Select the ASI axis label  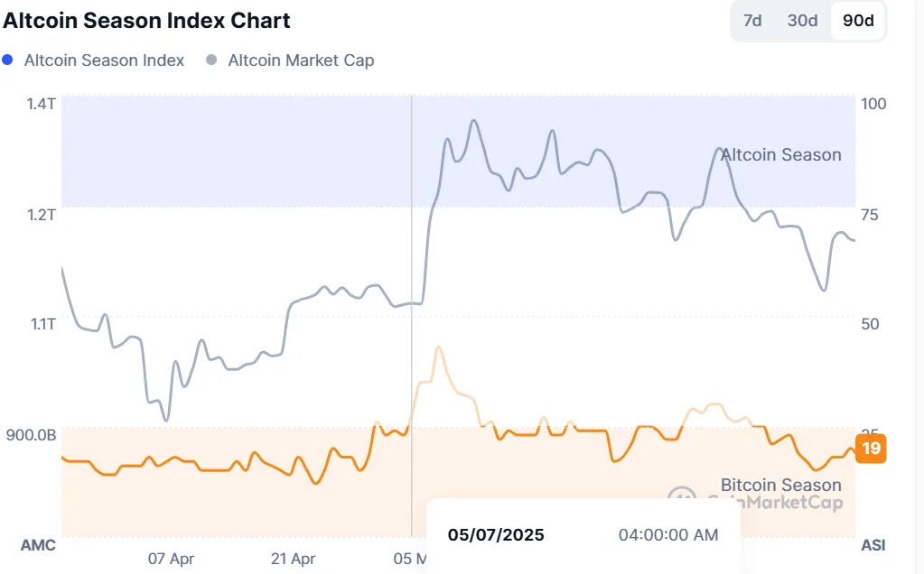click(x=873, y=545)
